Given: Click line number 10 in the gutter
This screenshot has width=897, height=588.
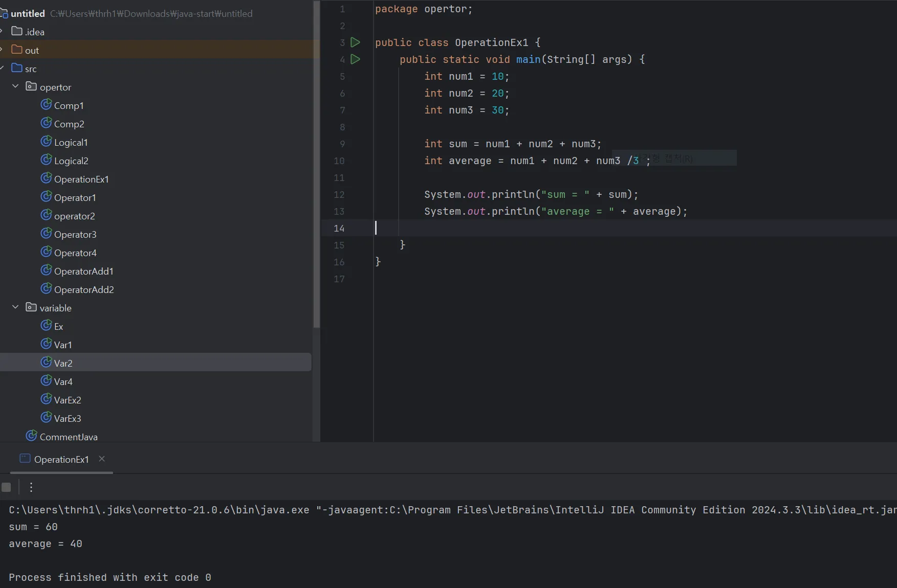Looking at the screenshot, I should [x=339, y=161].
